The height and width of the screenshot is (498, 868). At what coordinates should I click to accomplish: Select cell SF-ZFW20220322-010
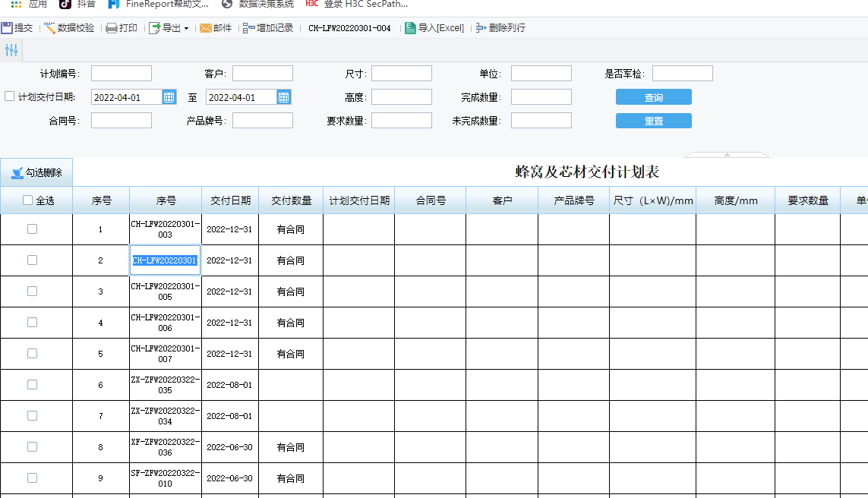[x=166, y=478]
